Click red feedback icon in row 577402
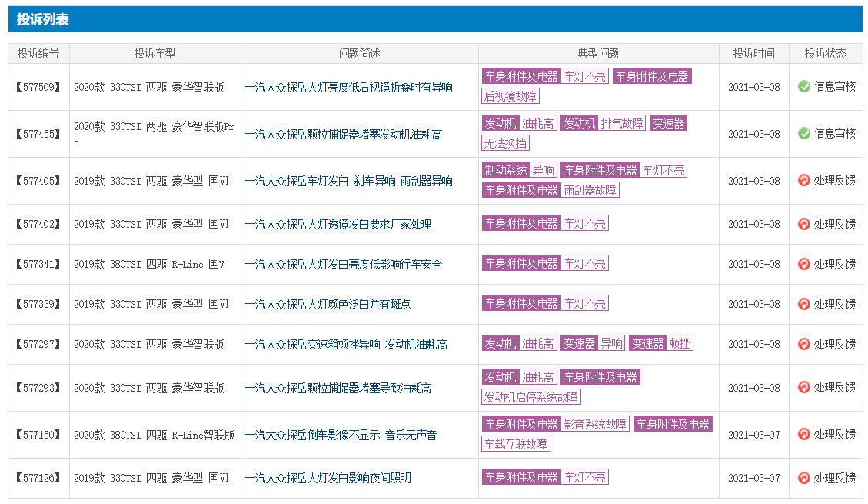Viewport: 868px width, 504px height. tap(803, 224)
